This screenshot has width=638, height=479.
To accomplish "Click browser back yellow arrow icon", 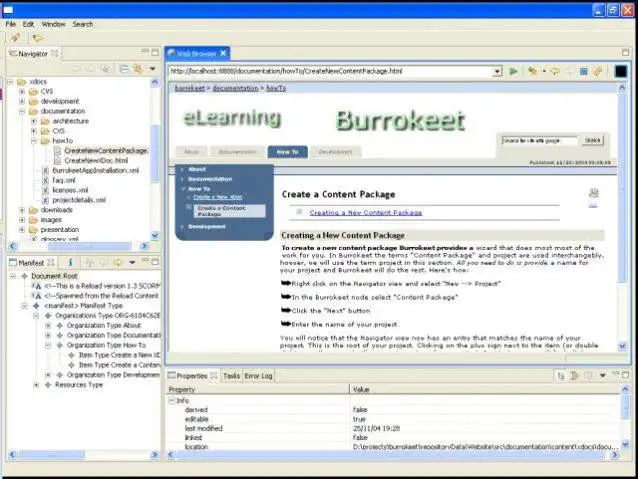I will point(555,72).
